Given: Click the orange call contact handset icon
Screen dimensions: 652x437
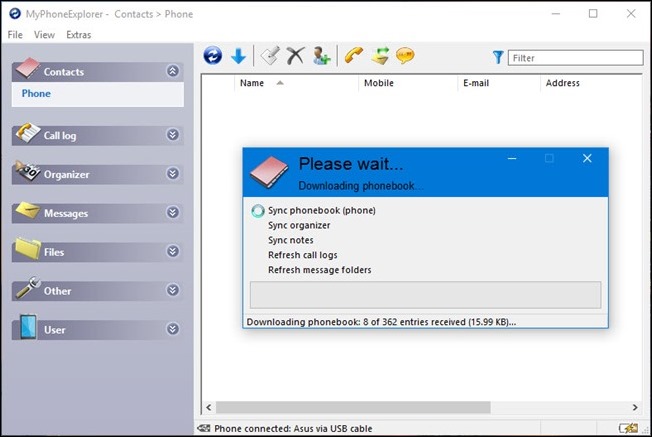Looking at the screenshot, I should click(x=354, y=56).
